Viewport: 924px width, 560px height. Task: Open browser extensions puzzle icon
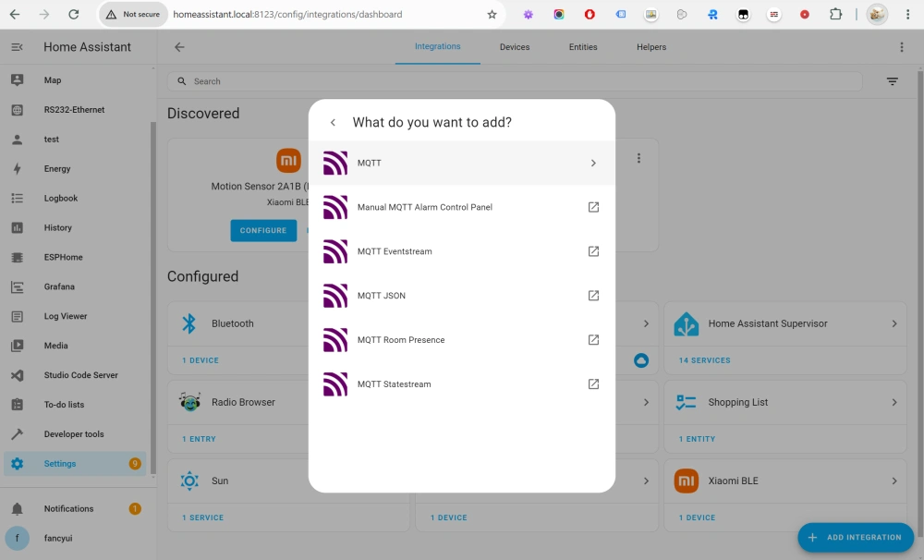coord(835,14)
